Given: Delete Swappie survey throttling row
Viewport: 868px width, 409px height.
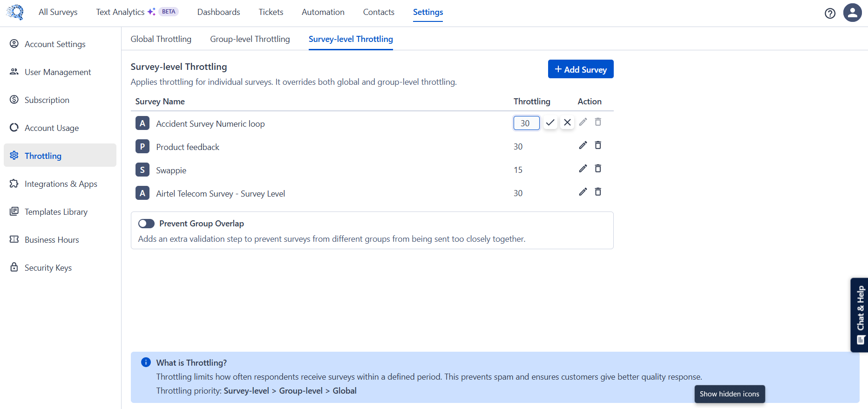Looking at the screenshot, I should pyautogui.click(x=598, y=169).
